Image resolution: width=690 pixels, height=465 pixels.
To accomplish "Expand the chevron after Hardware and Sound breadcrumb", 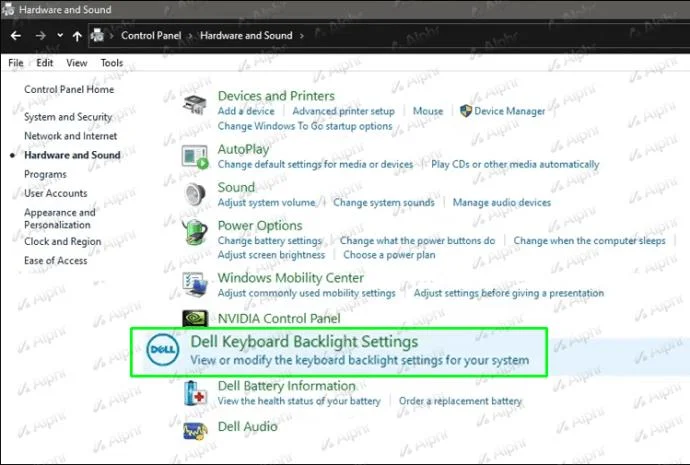I will point(301,36).
